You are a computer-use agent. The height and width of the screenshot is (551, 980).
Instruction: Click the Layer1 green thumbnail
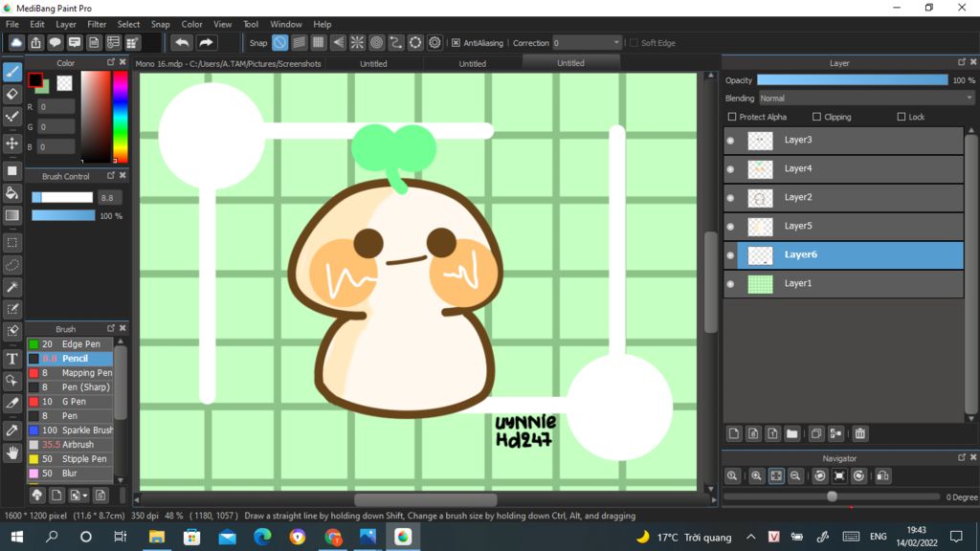click(760, 284)
